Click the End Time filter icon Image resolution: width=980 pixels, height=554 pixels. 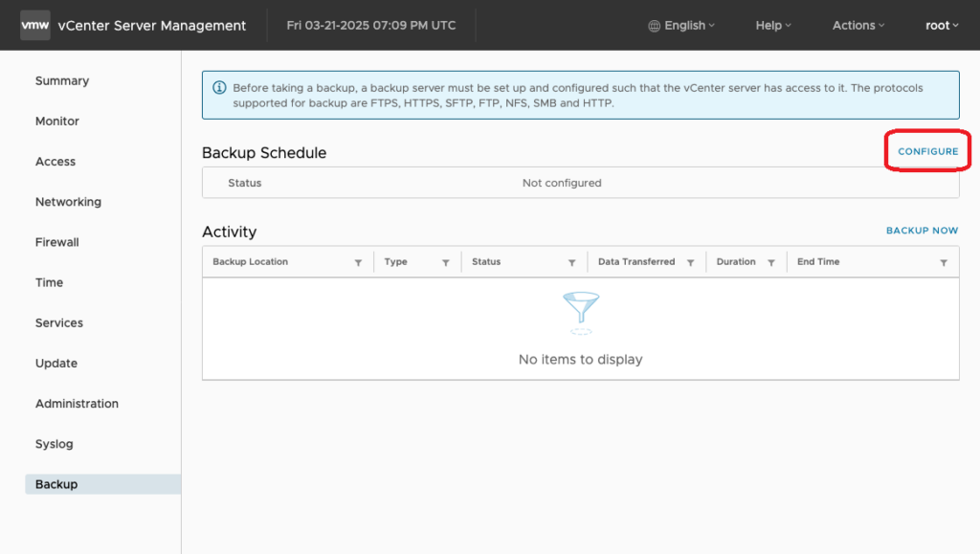pyautogui.click(x=944, y=262)
